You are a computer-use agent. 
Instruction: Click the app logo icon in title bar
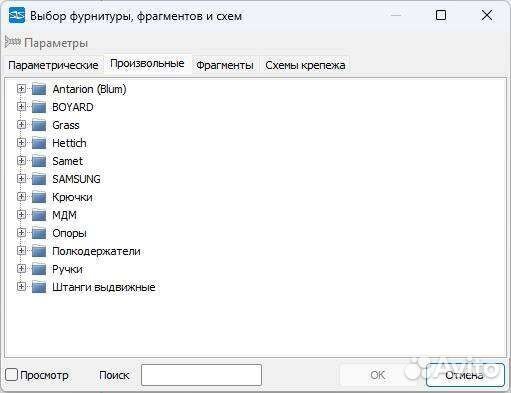coord(17,15)
